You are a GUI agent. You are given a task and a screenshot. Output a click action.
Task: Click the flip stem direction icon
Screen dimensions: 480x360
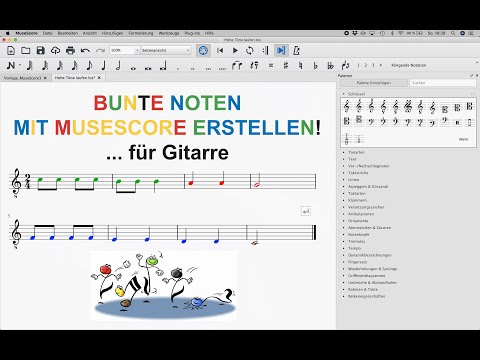[345, 65]
